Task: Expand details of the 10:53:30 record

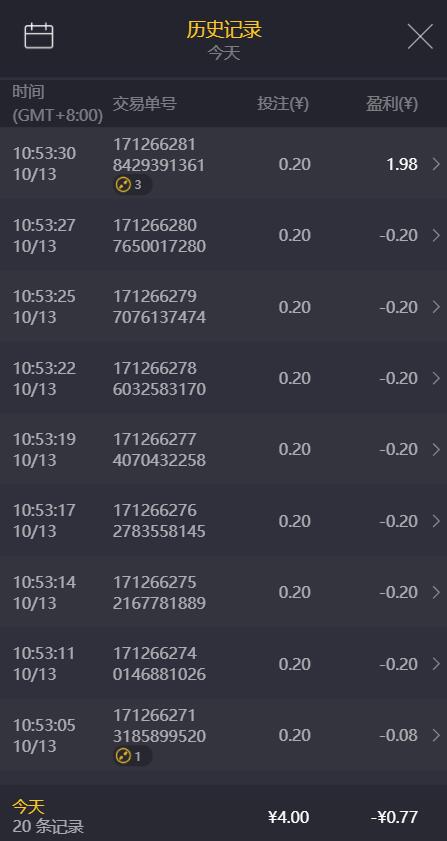Action: [x=436, y=164]
